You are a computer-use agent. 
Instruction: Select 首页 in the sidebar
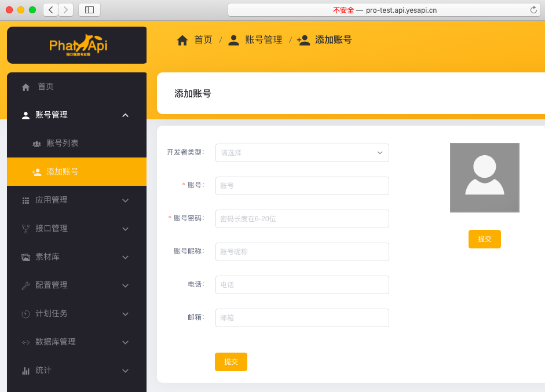[x=46, y=87]
